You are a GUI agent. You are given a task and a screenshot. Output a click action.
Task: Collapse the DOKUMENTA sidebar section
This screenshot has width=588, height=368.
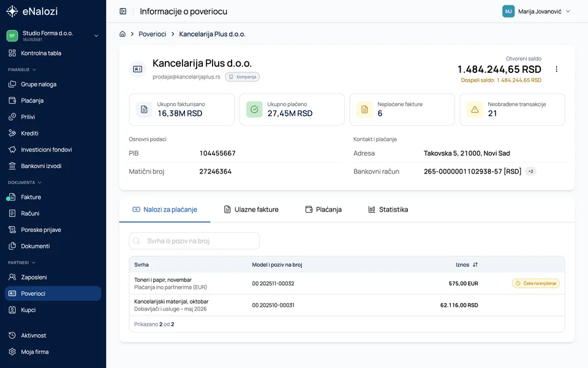(x=24, y=183)
